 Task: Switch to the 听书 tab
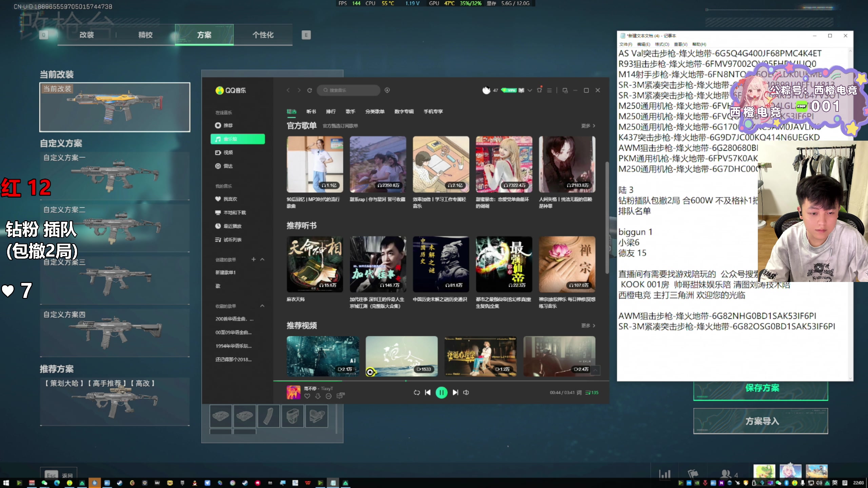(311, 111)
